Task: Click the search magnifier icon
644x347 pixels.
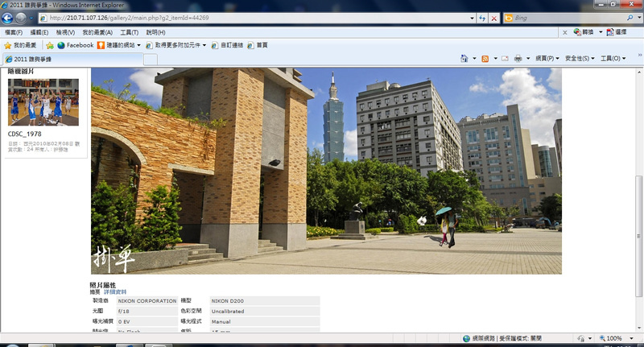Action: click(x=630, y=18)
